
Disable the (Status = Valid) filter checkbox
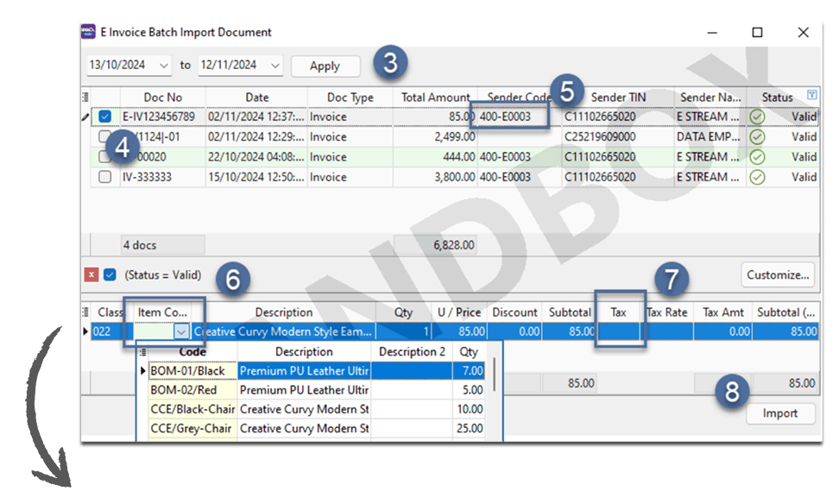[x=110, y=274]
